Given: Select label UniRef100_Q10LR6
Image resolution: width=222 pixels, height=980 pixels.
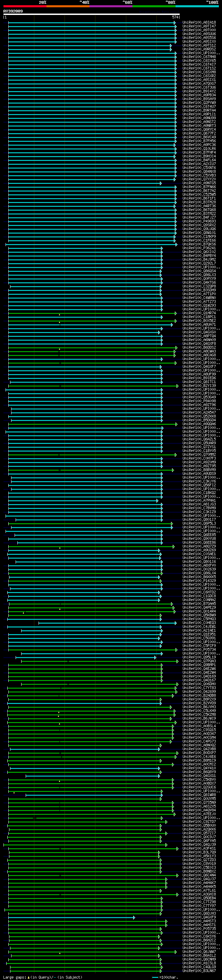Looking at the screenshot, I should pyautogui.click(x=199, y=149).
